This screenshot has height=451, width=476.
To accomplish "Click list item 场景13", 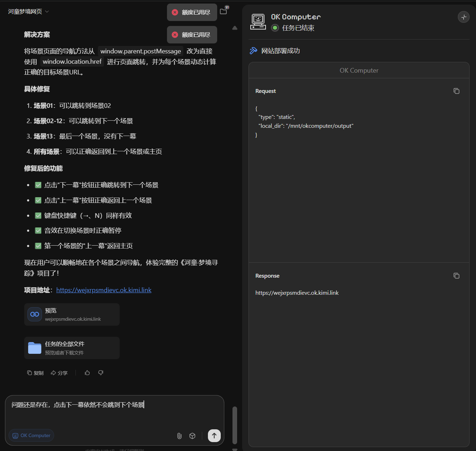I will (85, 136).
